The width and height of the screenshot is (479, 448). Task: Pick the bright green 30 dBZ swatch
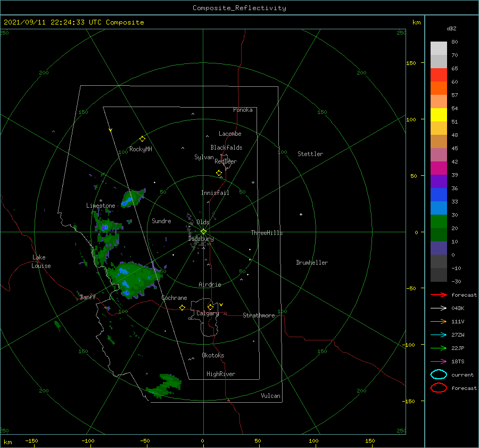(439, 222)
